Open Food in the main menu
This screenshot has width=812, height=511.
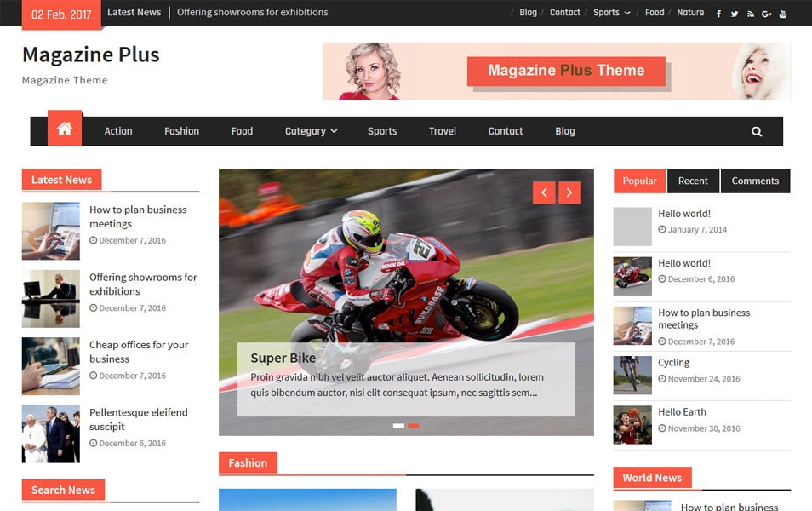pyautogui.click(x=242, y=131)
